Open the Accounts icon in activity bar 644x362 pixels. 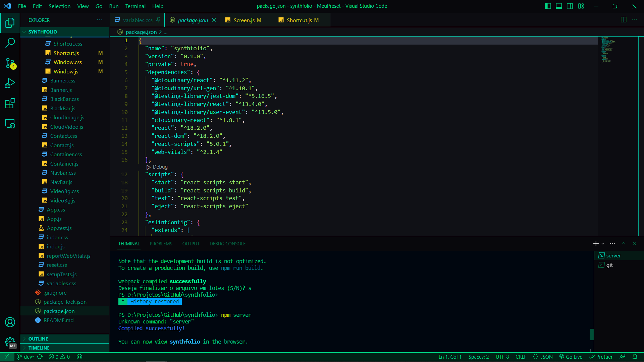pyautogui.click(x=10, y=322)
